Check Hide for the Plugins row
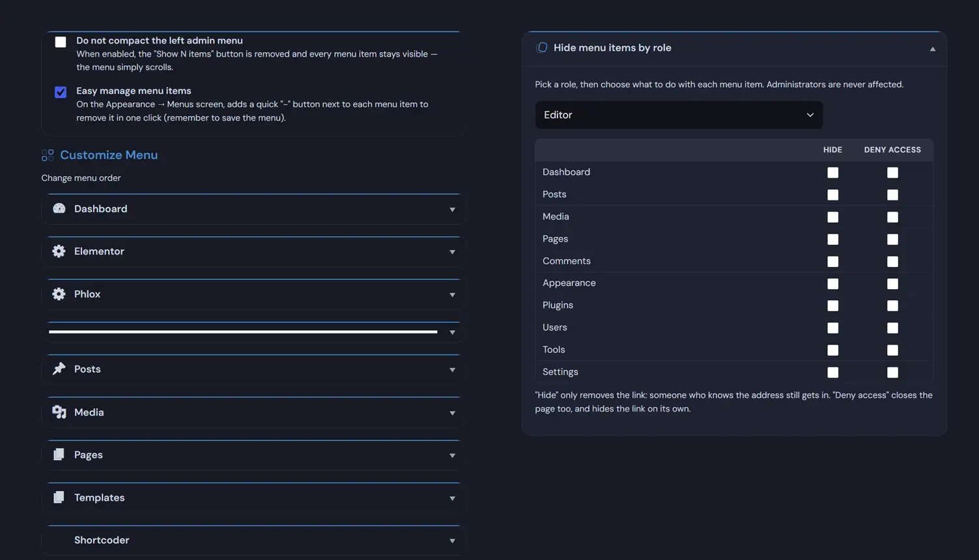 click(832, 305)
